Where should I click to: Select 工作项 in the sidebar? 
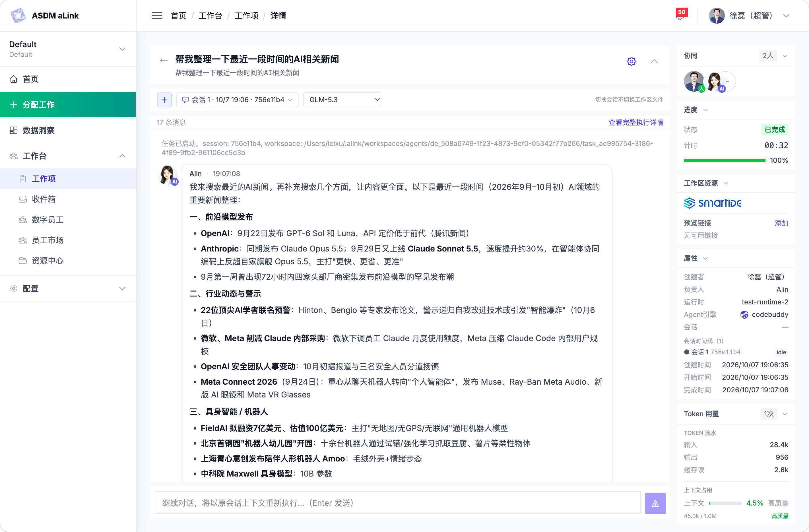tap(68, 178)
